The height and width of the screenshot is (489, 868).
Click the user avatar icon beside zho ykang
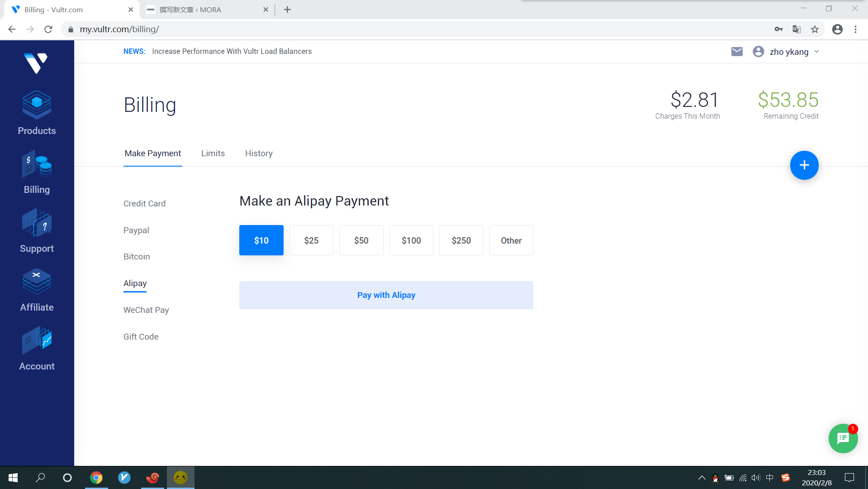pyautogui.click(x=759, y=52)
